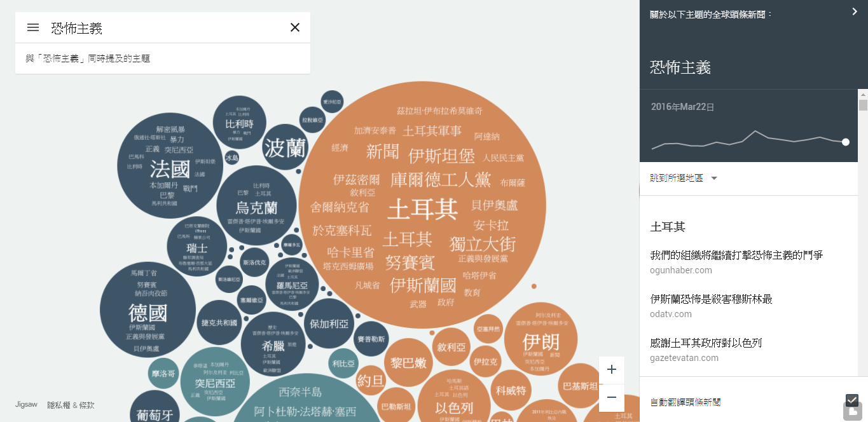This screenshot has width=868, height=422.
Task: Open the 跳到所選地區 dropdown
Action: [x=684, y=179]
